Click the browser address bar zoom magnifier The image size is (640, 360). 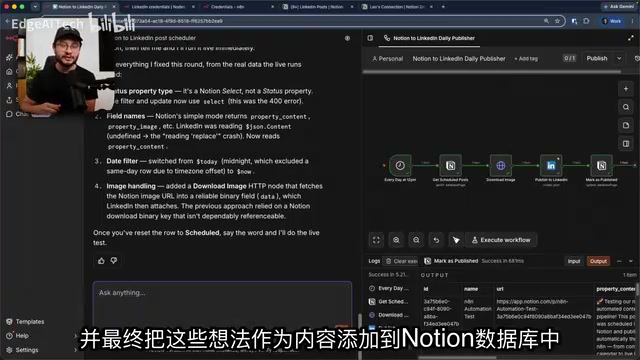click(546, 21)
